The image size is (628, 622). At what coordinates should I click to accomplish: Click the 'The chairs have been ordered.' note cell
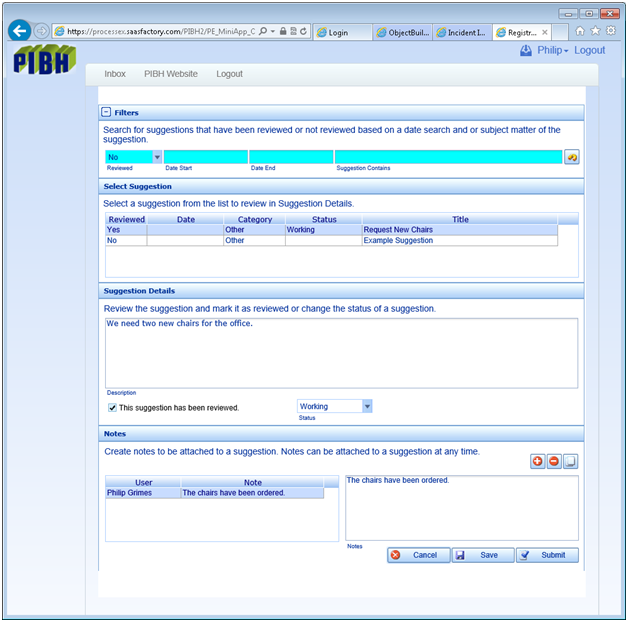click(x=252, y=493)
